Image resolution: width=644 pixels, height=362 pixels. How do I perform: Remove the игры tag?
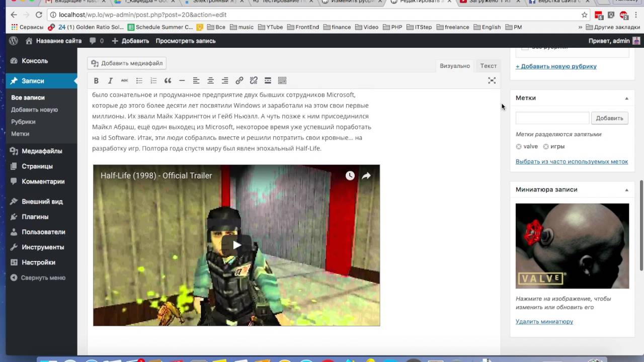pos(546,147)
